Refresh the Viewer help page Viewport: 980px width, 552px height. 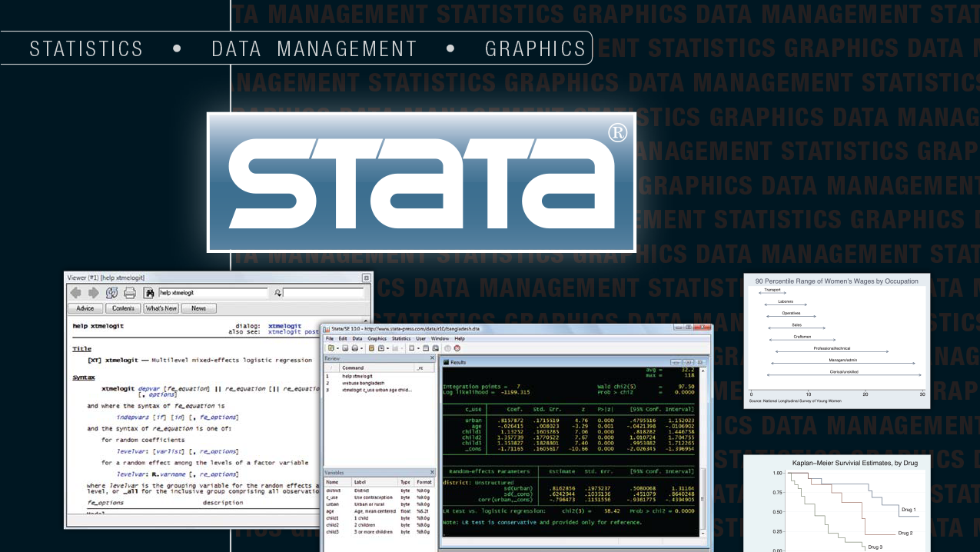pos(112,293)
